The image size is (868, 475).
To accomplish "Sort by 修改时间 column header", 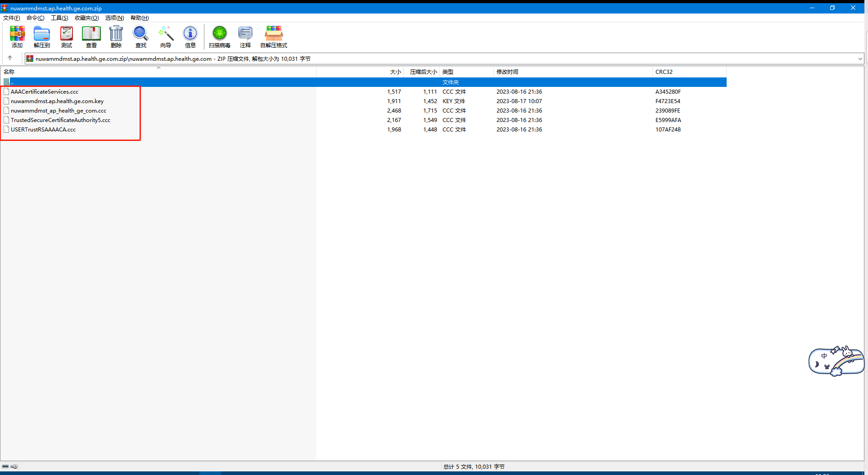I will [573, 72].
